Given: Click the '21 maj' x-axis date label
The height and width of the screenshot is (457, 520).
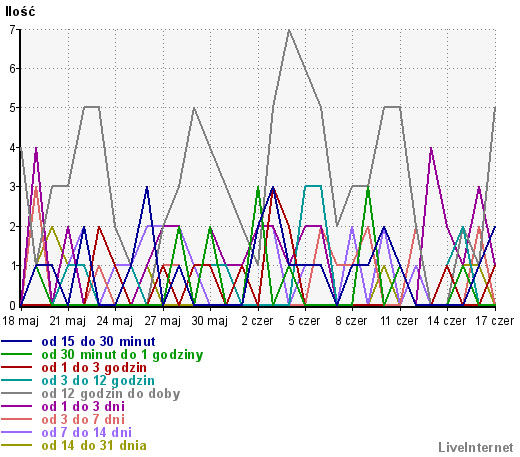Looking at the screenshot, I should click(68, 321).
